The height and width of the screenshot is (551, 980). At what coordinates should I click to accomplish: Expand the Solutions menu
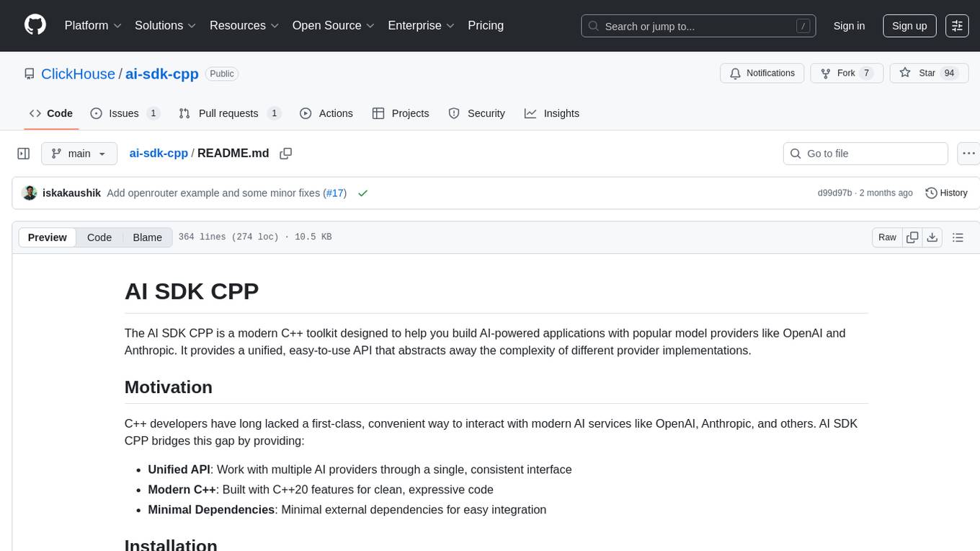coord(166,25)
